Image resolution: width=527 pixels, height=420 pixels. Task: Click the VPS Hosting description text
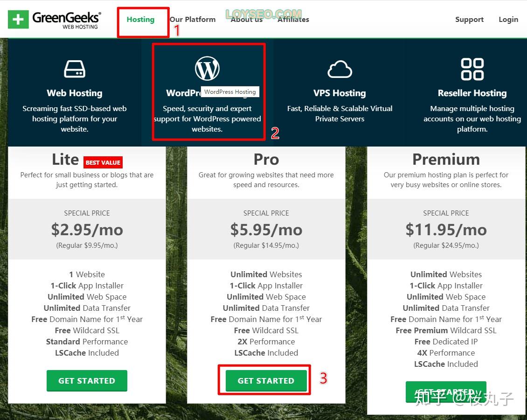point(340,114)
